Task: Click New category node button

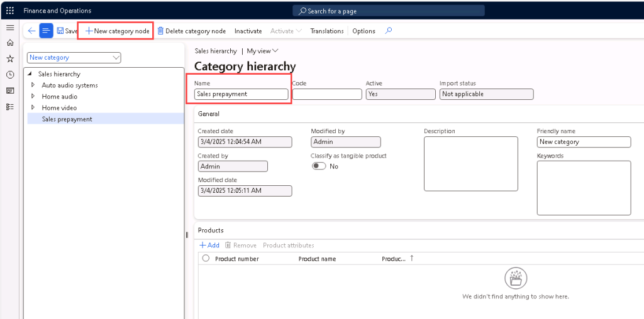Action: pyautogui.click(x=117, y=31)
